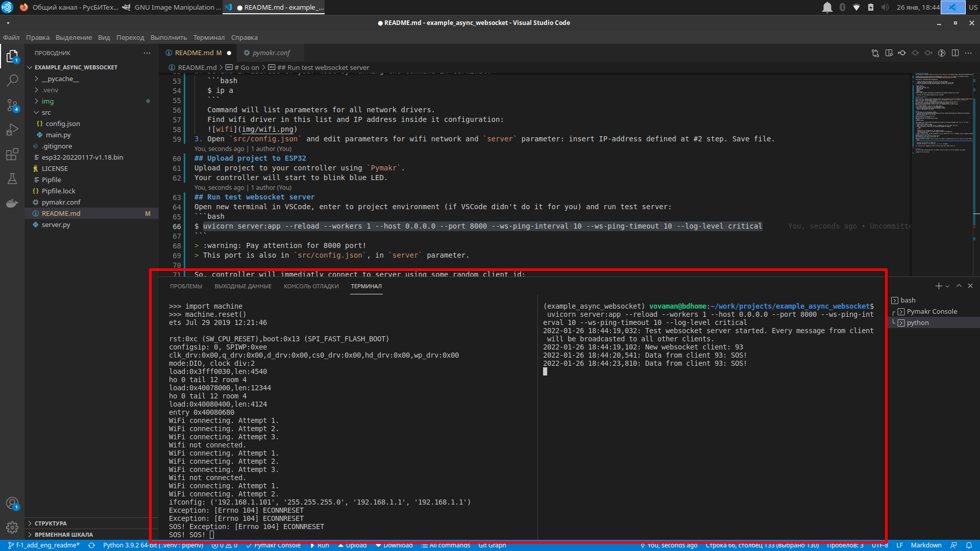Screen dimensions: 980x551
Task: Click the Split Editor Right icon
Action: click(x=955, y=53)
